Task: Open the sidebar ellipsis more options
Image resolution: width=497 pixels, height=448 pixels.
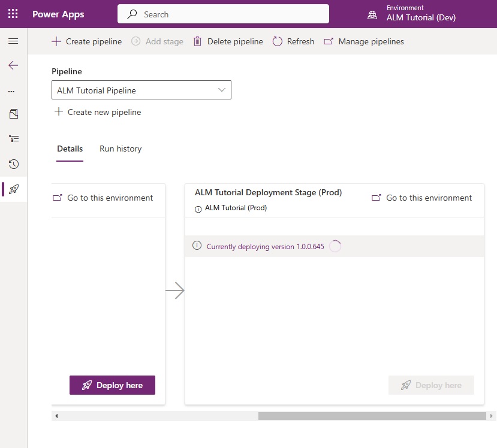Action: coord(11,91)
